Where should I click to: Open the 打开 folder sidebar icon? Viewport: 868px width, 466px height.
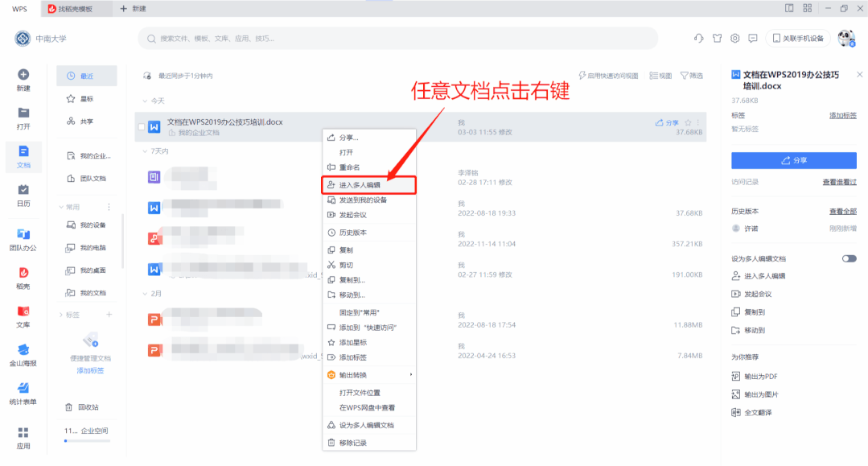coord(23,113)
